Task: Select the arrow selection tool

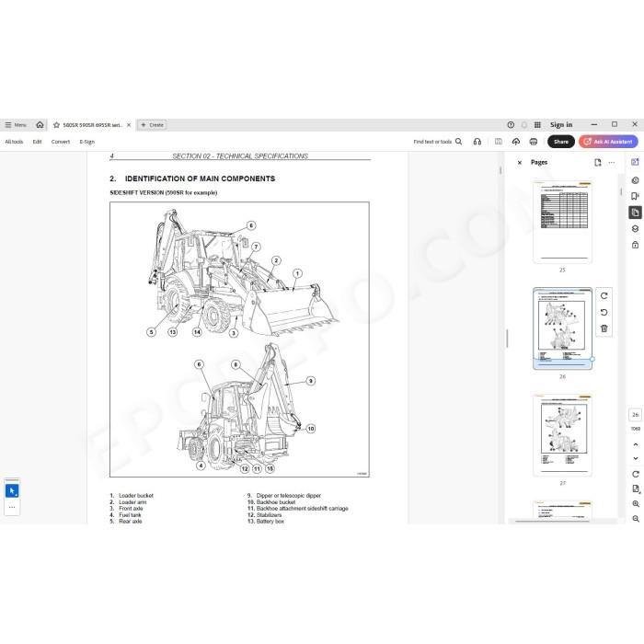Action: [12, 490]
